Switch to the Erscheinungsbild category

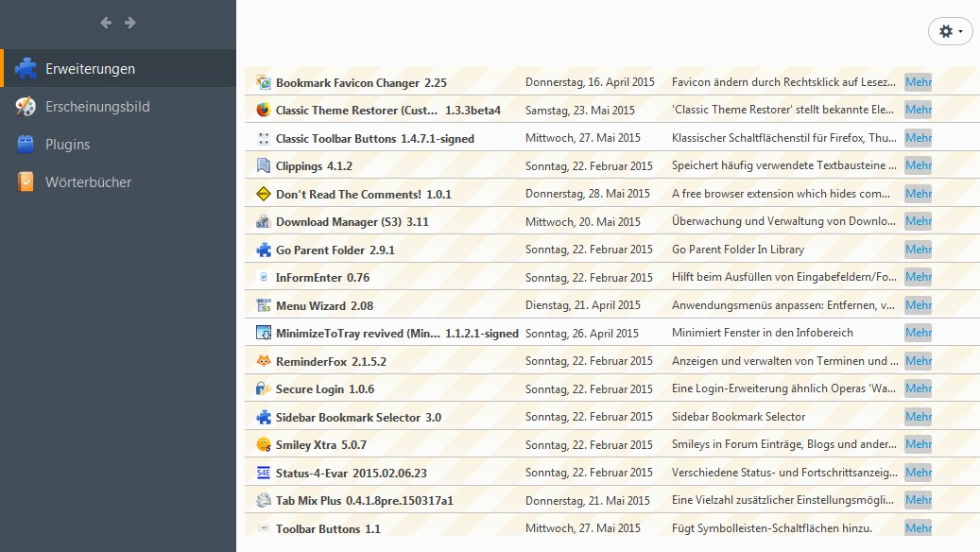[x=97, y=107]
